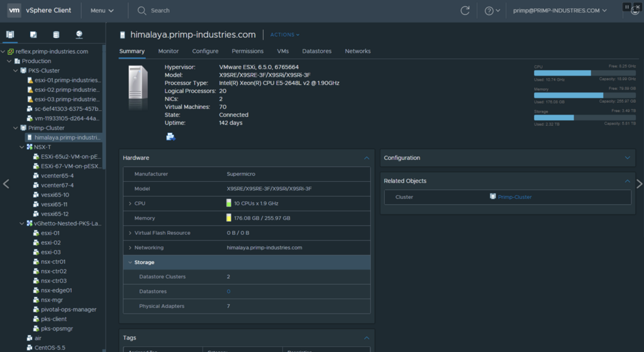Select nsx-mgr virtual machine
Screen dimensions: 644x352
point(52,300)
